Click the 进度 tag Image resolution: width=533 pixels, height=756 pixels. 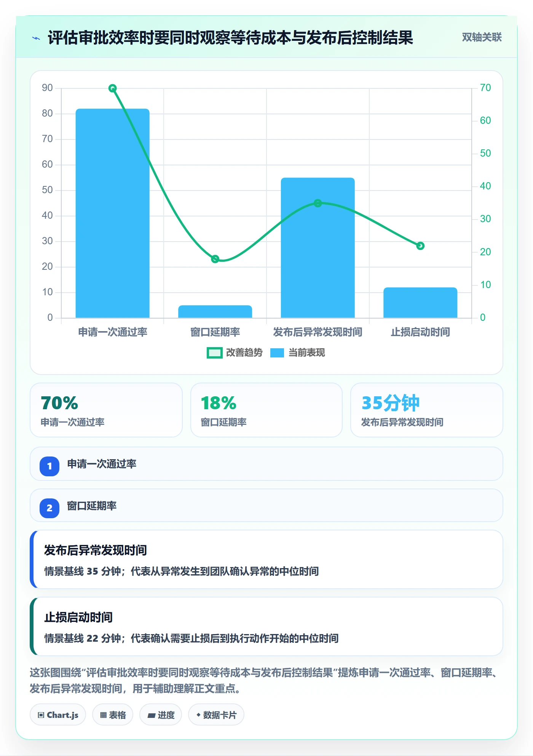pyautogui.click(x=161, y=715)
